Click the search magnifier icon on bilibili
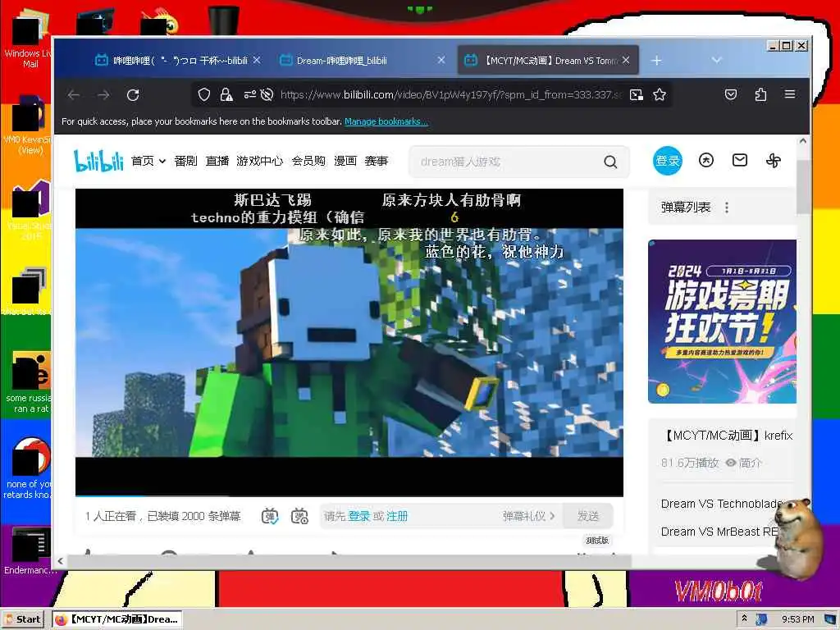This screenshot has height=630, width=840. point(610,162)
